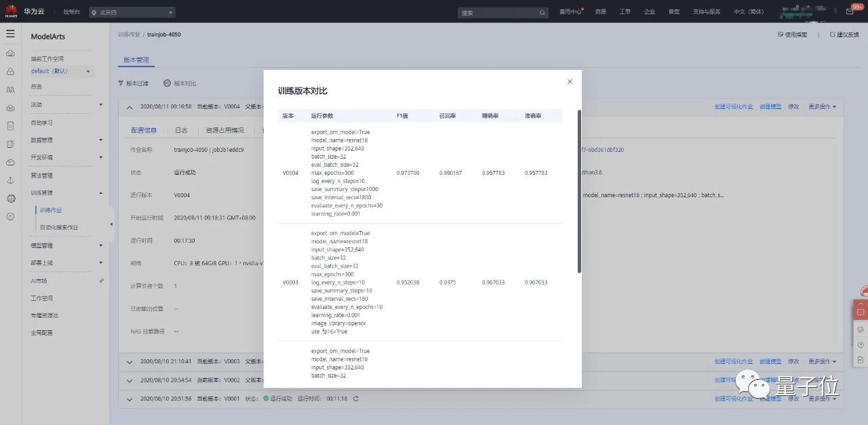Click the refresh icon in the V0001 row
This screenshot has width=868, height=425.
(355, 399)
